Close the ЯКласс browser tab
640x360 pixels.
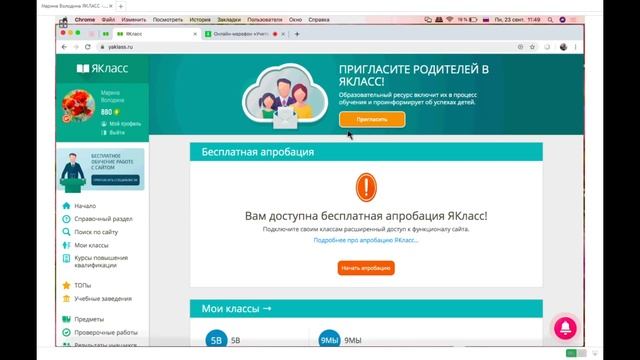coord(195,34)
